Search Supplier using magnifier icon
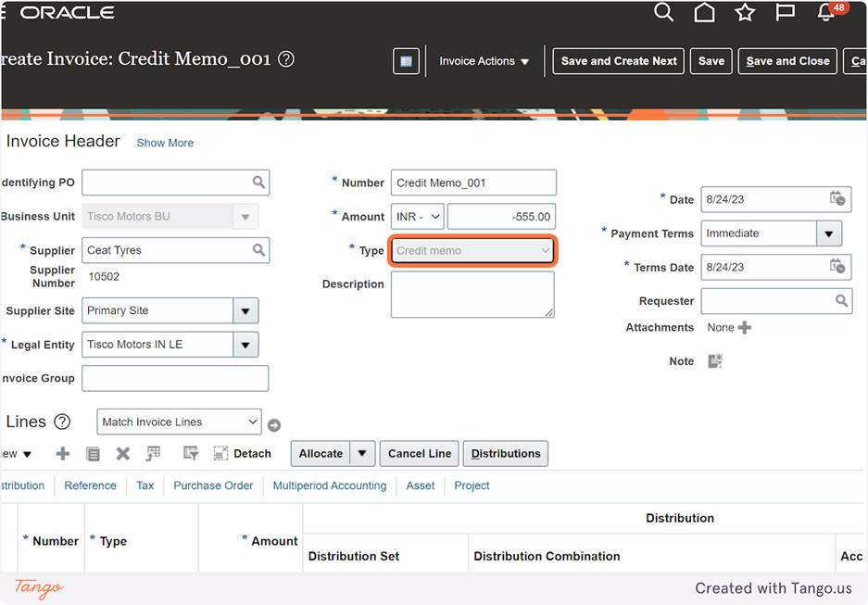868x605 pixels. coord(258,249)
